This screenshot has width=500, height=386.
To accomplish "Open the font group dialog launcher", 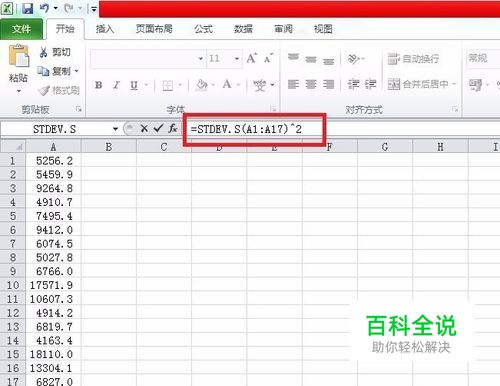I will [x=273, y=109].
